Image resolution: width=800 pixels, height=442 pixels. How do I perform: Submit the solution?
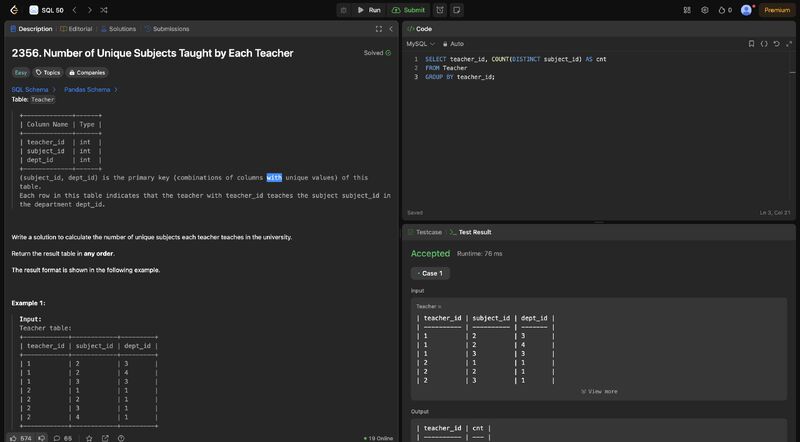click(x=408, y=10)
